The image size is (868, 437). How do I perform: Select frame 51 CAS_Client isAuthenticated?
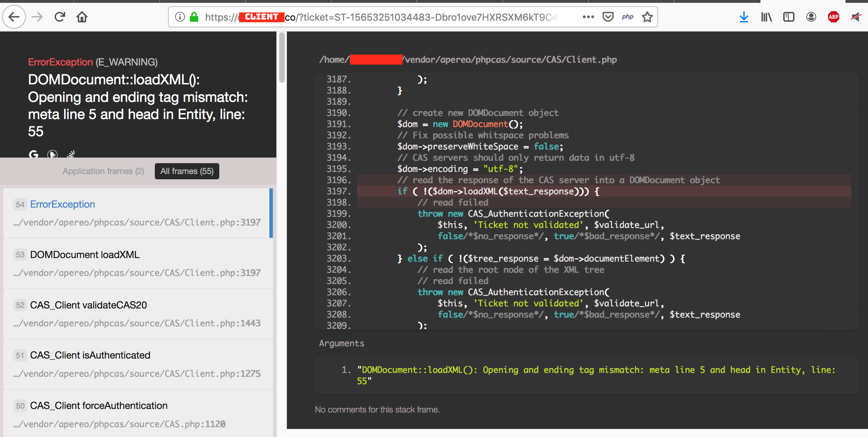138,364
